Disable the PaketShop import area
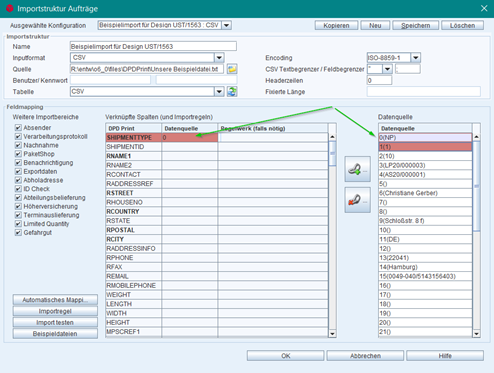 [x=18, y=154]
